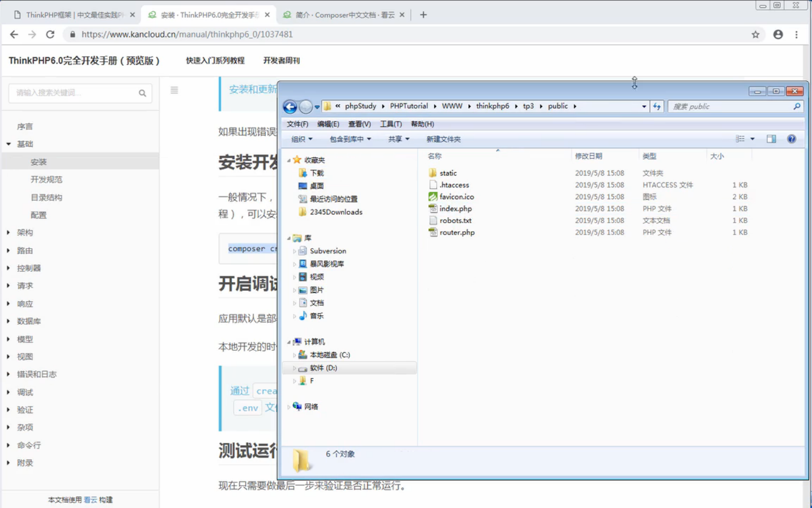
Task: Click 新建文件夹 button in Explorer
Action: click(444, 139)
